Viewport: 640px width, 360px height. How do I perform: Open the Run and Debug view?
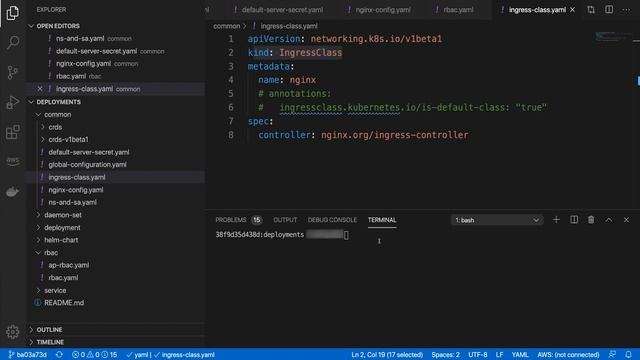13,102
